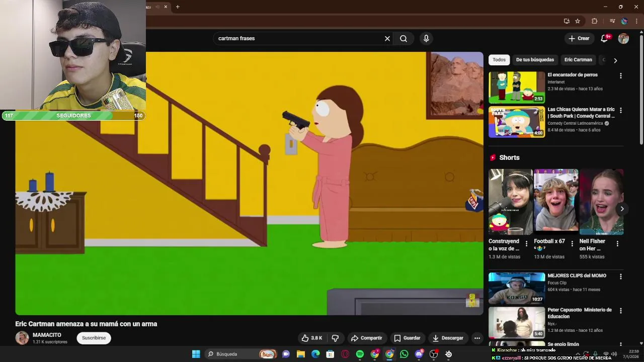
Task: Bookmark this page with the star icon
Action: [578, 21]
